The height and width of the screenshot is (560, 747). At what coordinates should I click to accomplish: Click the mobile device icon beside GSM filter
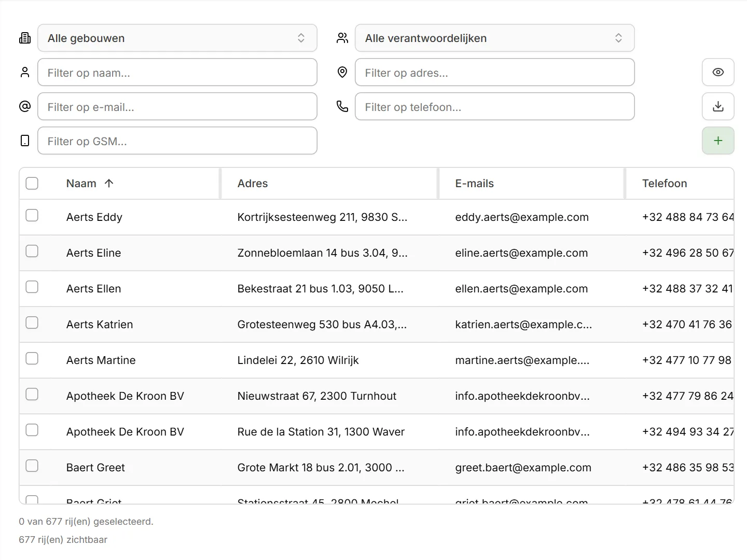click(x=25, y=141)
